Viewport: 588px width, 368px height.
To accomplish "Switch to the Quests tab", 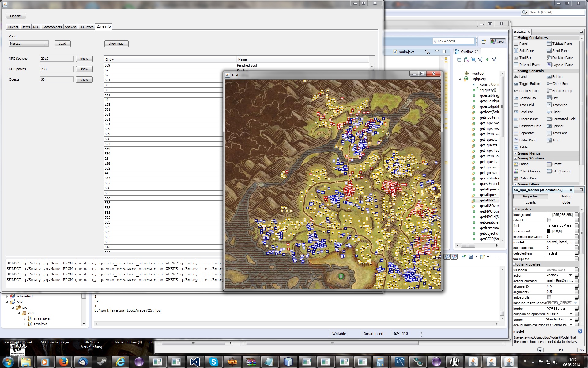I will (x=13, y=27).
